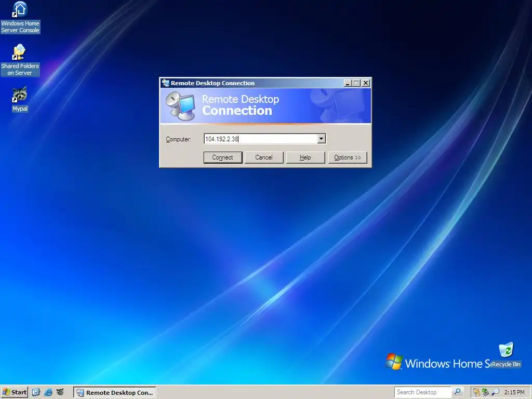Click the Computer: label
Screen dimensions: 532x399
(179, 139)
